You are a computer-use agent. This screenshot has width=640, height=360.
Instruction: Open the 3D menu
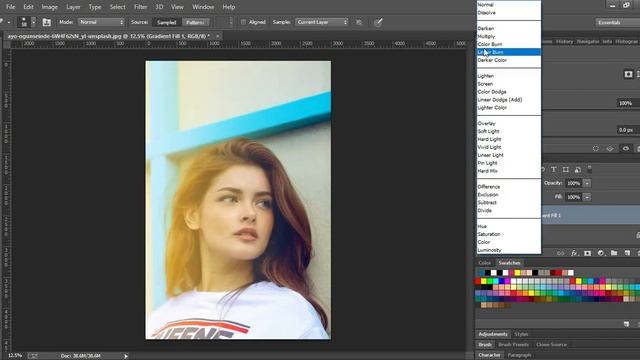pyautogui.click(x=159, y=7)
